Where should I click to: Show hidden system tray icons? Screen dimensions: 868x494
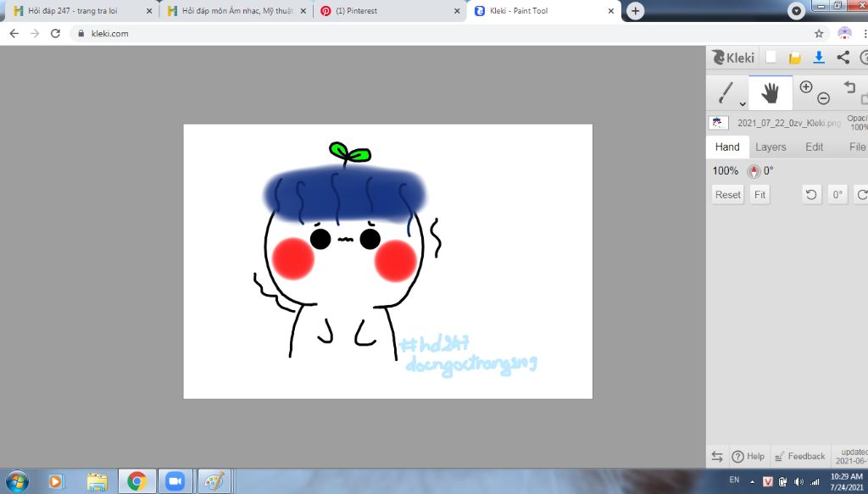[752, 481]
